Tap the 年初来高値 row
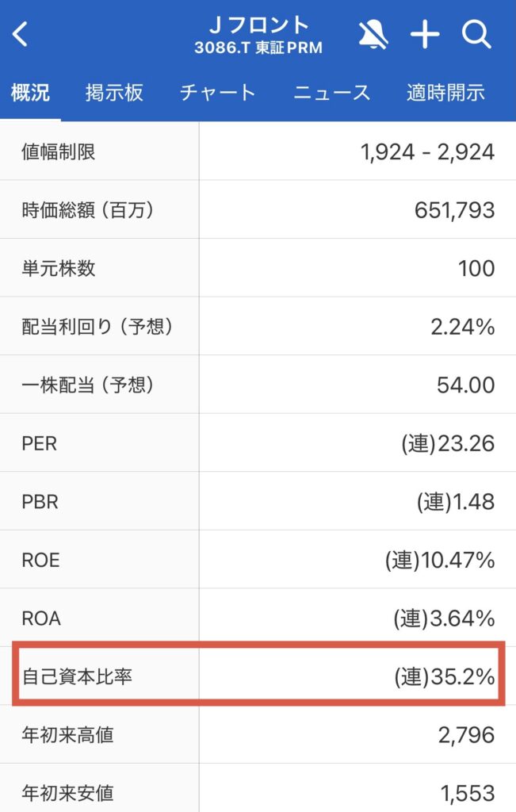Image resolution: width=516 pixels, height=812 pixels. pos(258,735)
